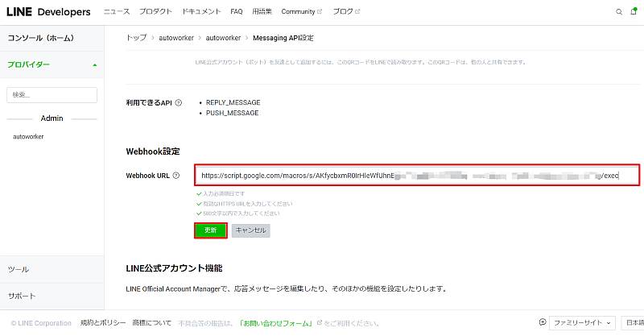This screenshot has height=336, width=644.
Task: Click トップ in the breadcrumb
Action: [x=136, y=38]
